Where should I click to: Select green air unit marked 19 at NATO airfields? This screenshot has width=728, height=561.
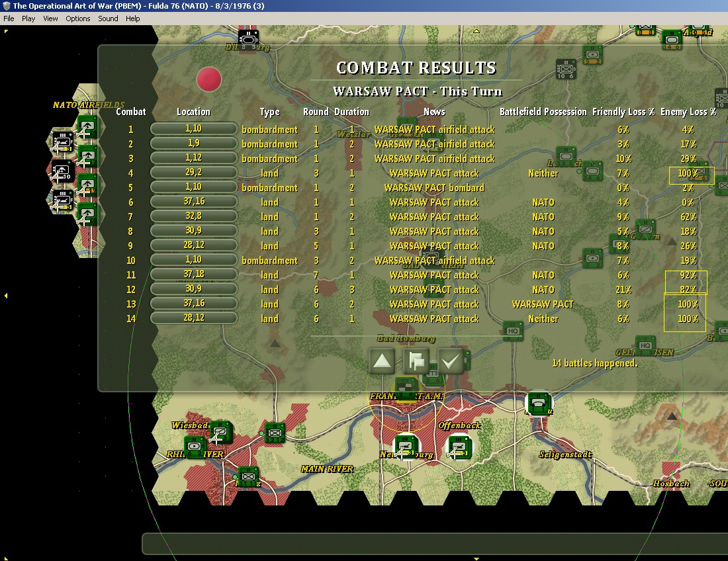pos(87,185)
